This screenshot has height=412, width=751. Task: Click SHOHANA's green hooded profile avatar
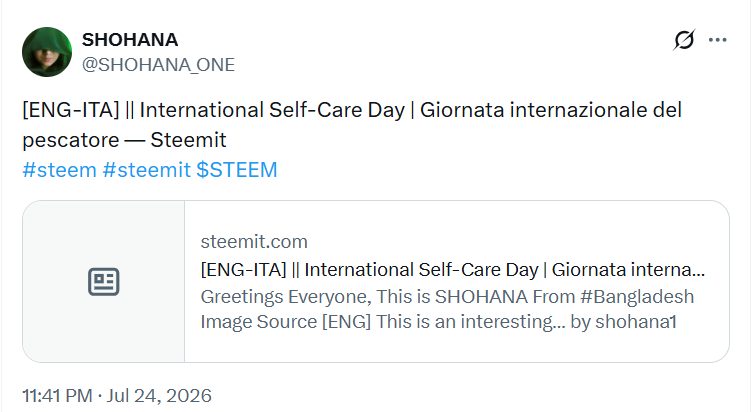click(x=47, y=52)
